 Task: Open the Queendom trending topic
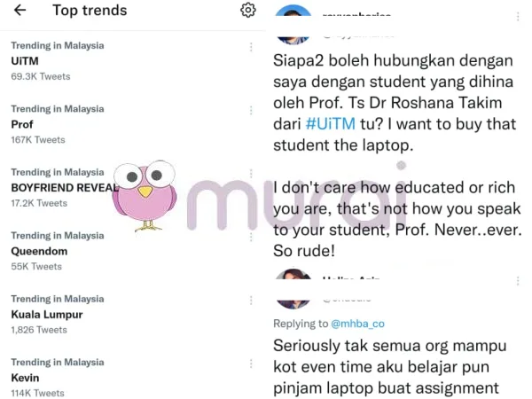(132, 251)
